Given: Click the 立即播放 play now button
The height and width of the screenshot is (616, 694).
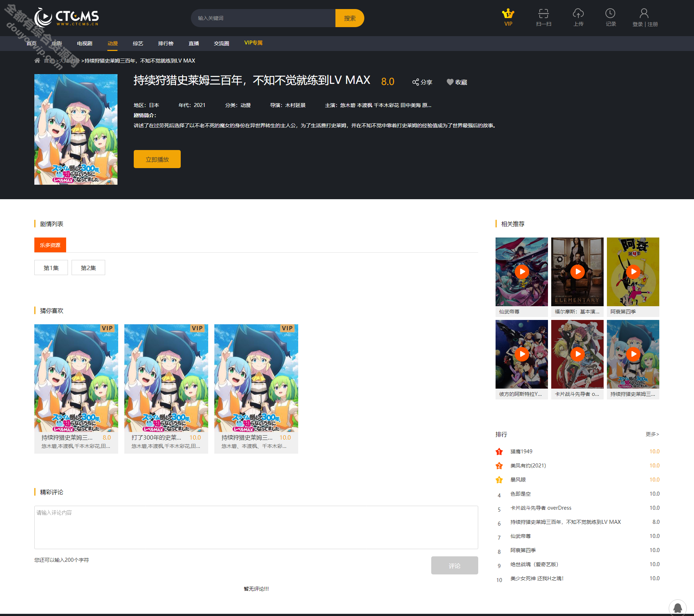Looking at the screenshot, I should point(157,159).
